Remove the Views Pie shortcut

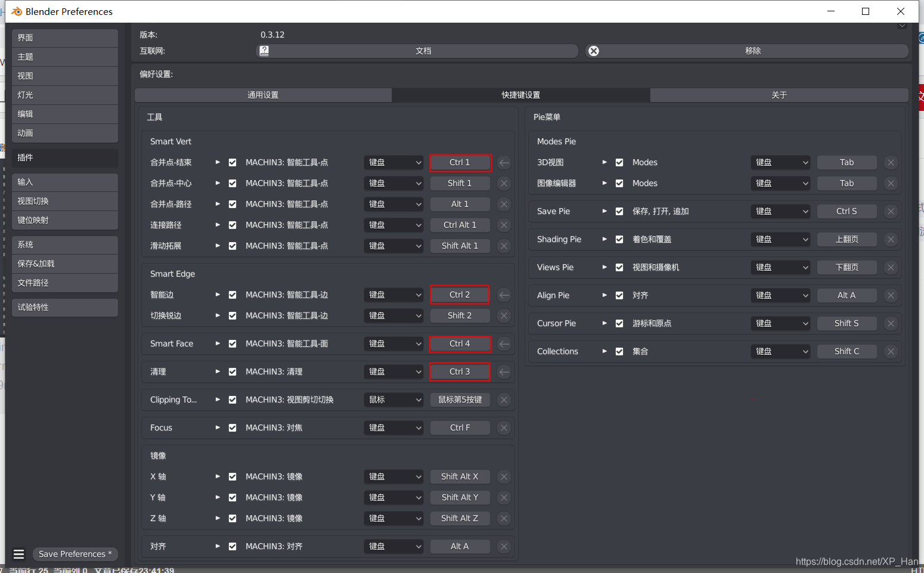(x=891, y=267)
